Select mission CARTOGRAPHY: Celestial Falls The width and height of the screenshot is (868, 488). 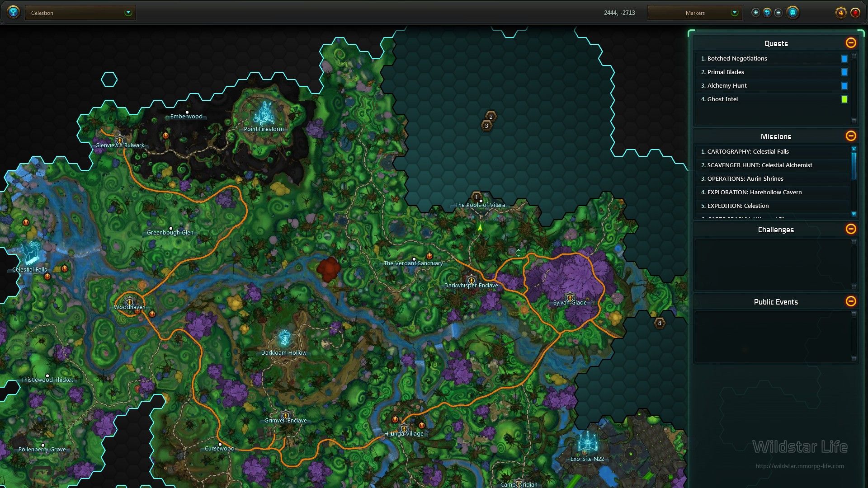772,152
